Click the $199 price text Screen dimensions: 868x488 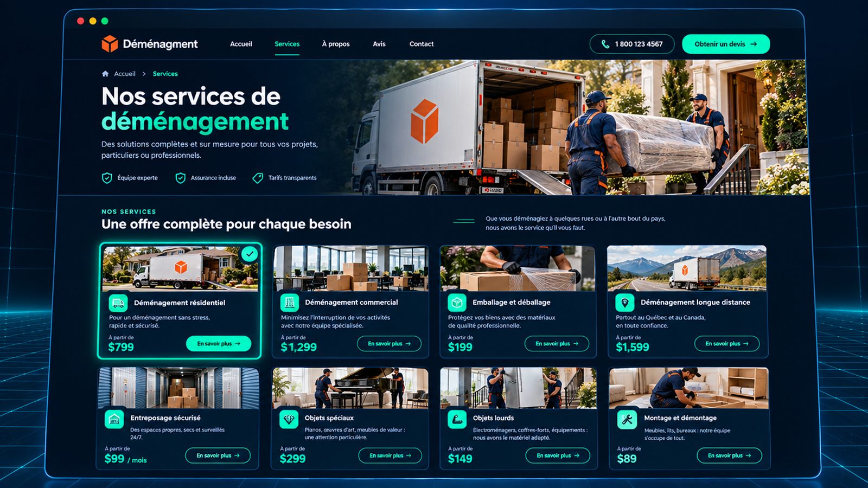[x=460, y=348]
